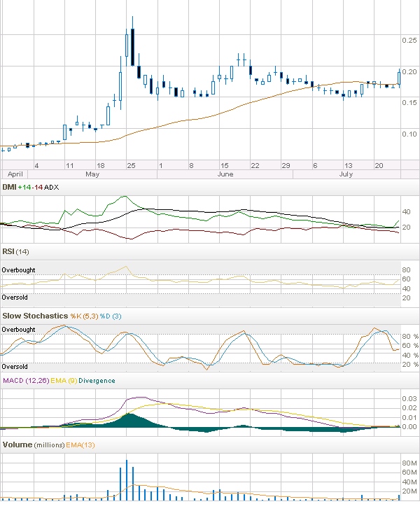Click the RSI (14) indicator title
Screen dimensions: 420x518
coord(15,252)
